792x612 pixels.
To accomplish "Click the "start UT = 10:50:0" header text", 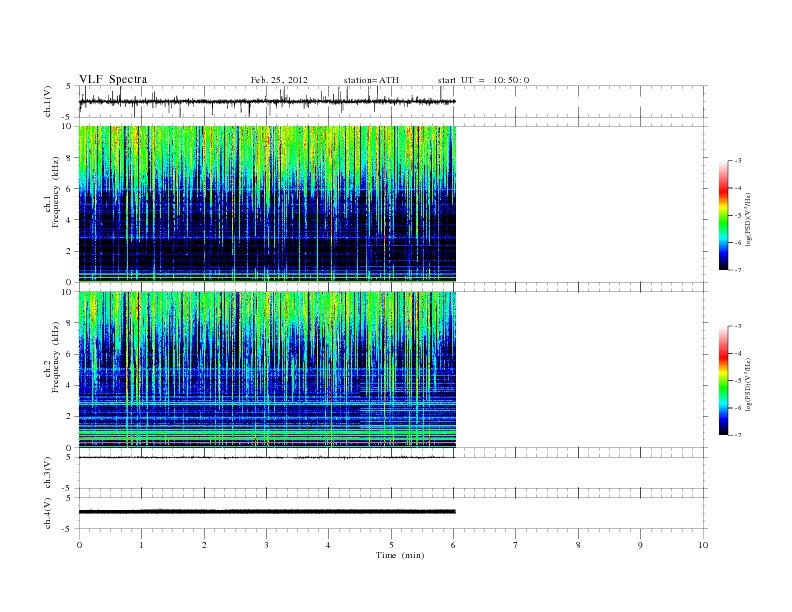I will pyautogui.click(x=483, y=80).
